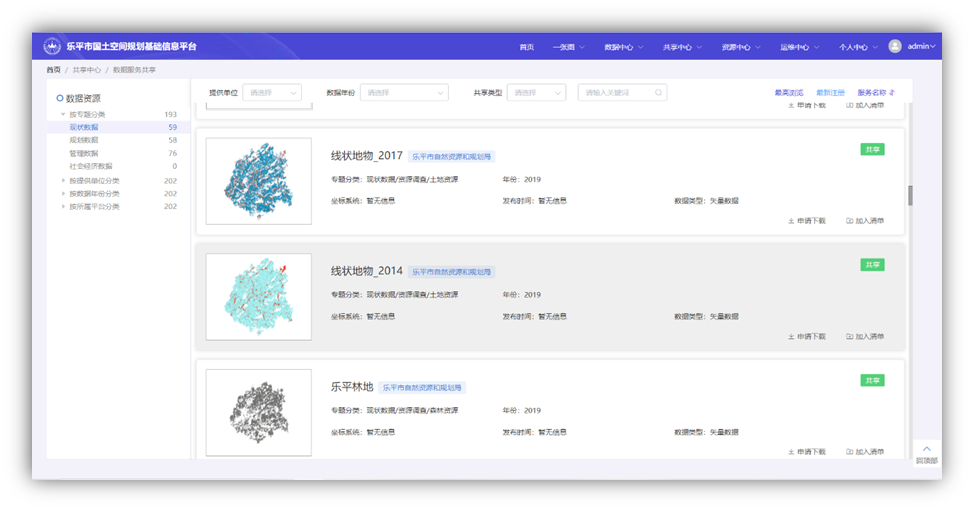Collapse the 按专题分类 tree node

coord(63,115)
